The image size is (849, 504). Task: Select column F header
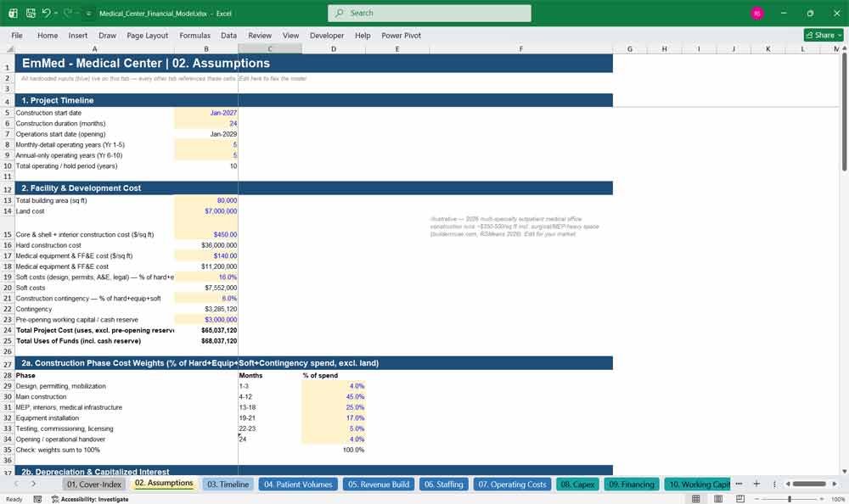pyautogui.click(x=521, y=48)
